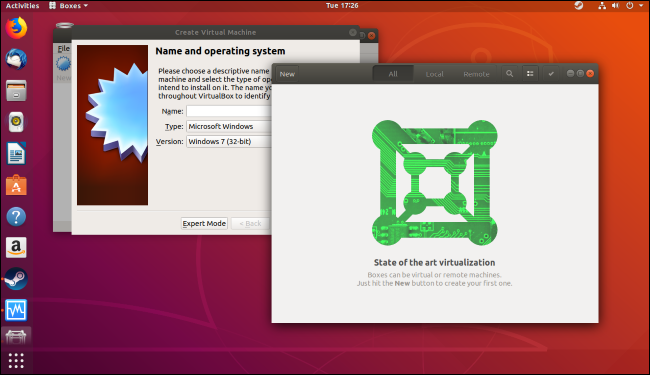The height and width of the screenshot is (375, 650).
Task: Switch to the Remote tab in Boxes
Action: tap(476, 74)
